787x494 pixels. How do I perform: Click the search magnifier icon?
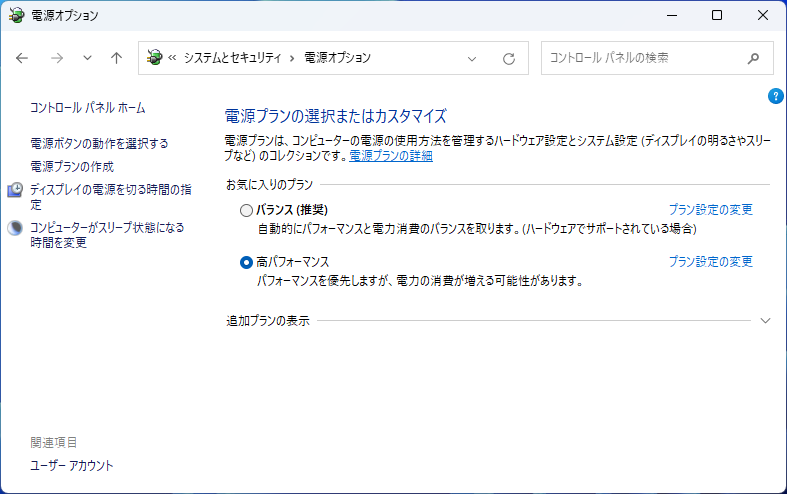[753, 58]
